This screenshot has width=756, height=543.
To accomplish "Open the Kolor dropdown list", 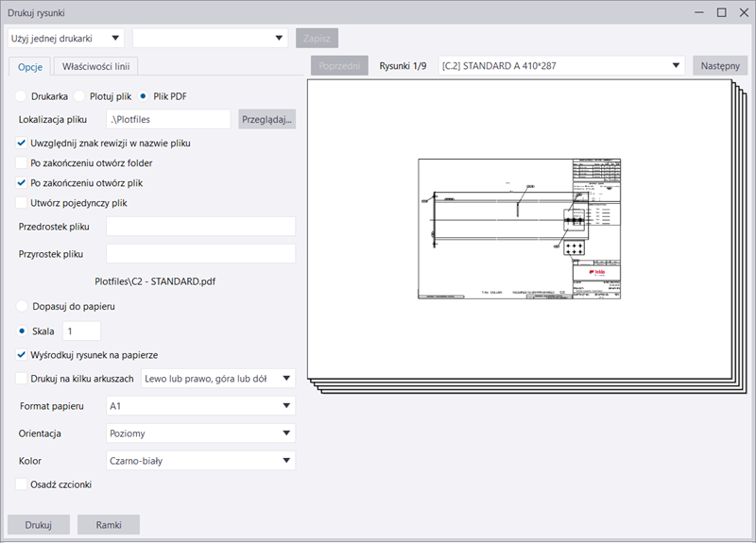I will [x=200, y=461].
